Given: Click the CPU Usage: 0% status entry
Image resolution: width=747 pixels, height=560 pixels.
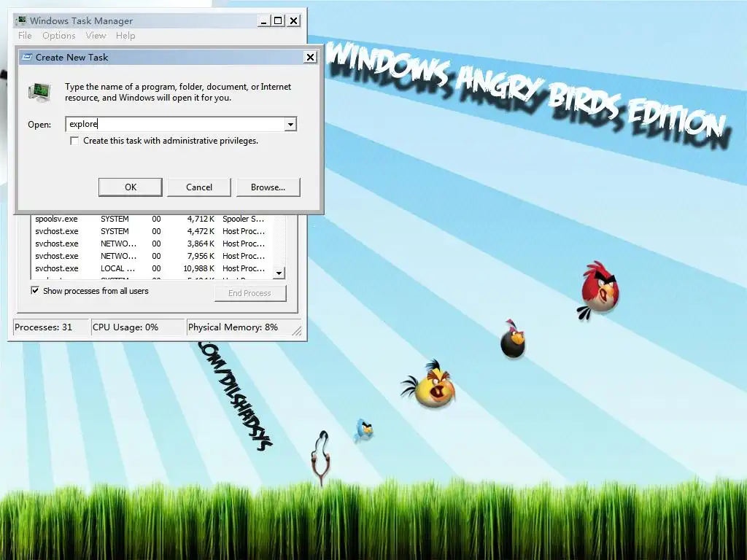Looking at the screenshot, I should coord(137,327).
